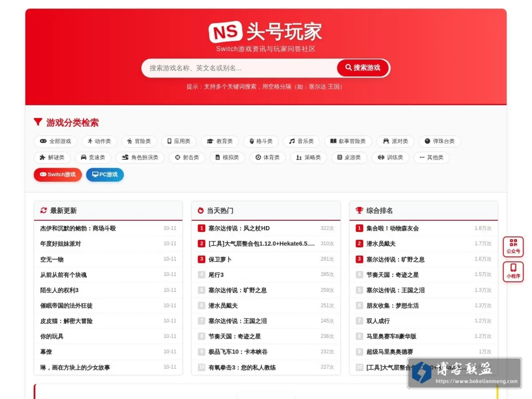Filter by 冒险类 category
This screenshot has width=532, height=399.
139,141
